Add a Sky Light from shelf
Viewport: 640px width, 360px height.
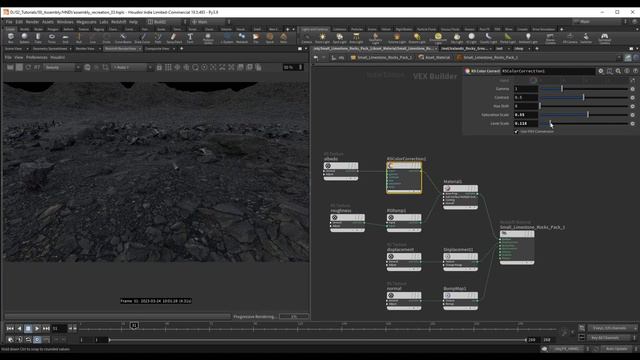coord(457,38)
